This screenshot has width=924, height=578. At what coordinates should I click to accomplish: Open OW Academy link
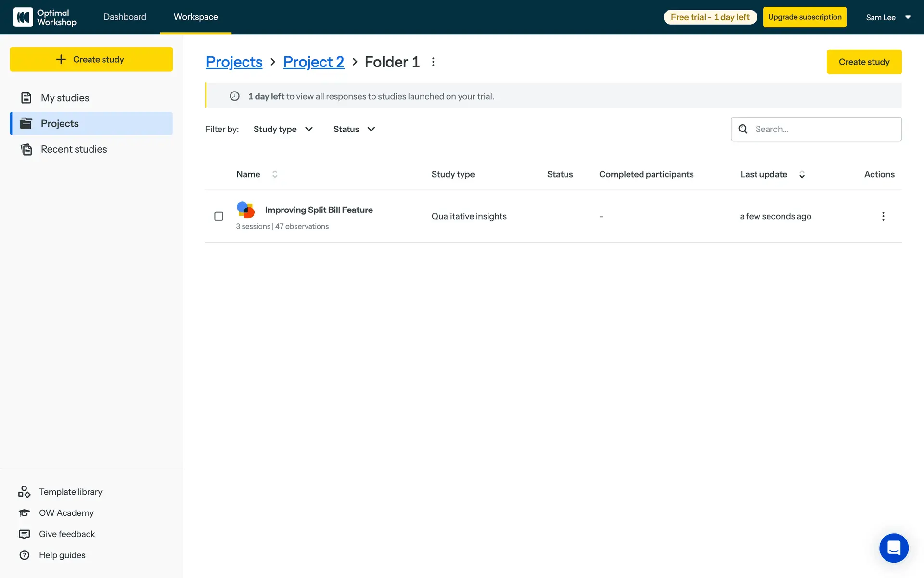tap(66, 513)
